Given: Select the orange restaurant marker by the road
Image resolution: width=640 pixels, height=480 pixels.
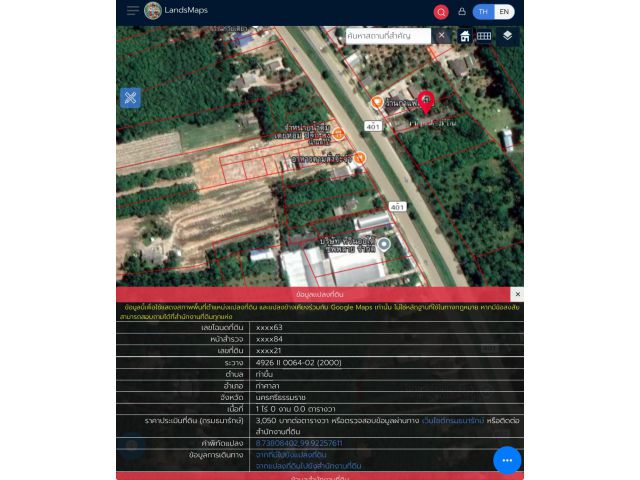Looking at the screenshot, I should click(360, 158).
